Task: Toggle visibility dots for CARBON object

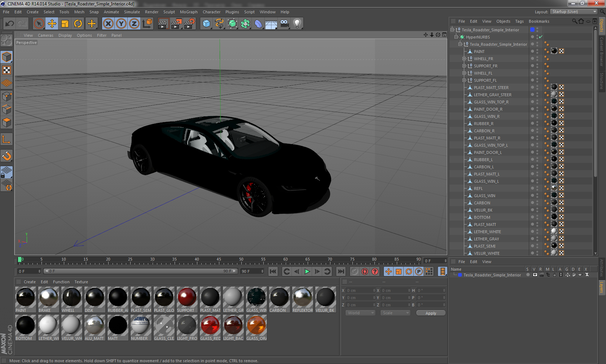Action: click(x=537, y=203)
